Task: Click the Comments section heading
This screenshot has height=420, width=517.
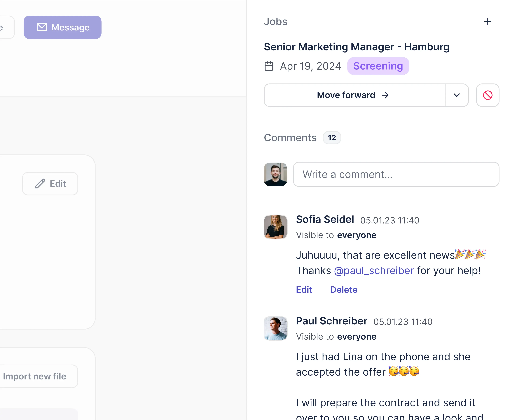Action: coord(290,138)
